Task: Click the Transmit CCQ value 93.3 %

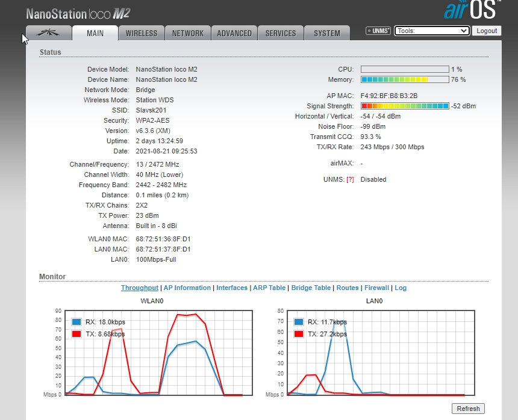Action: [x=370, y=137]
